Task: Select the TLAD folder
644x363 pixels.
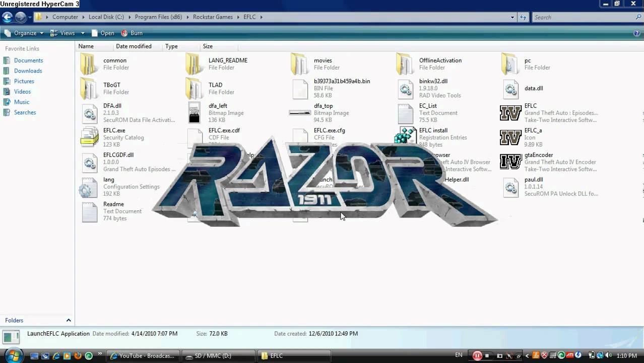Action: tap(210, 89)
